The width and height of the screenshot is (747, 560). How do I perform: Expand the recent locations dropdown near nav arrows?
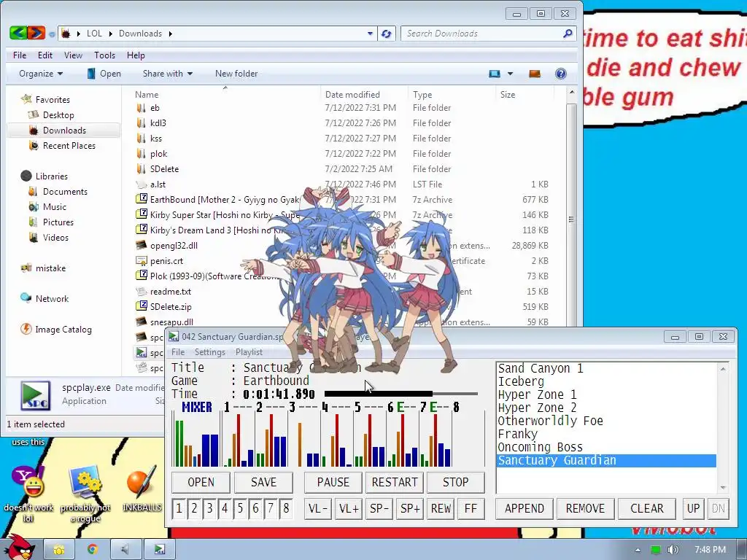(x=52, y=34)
